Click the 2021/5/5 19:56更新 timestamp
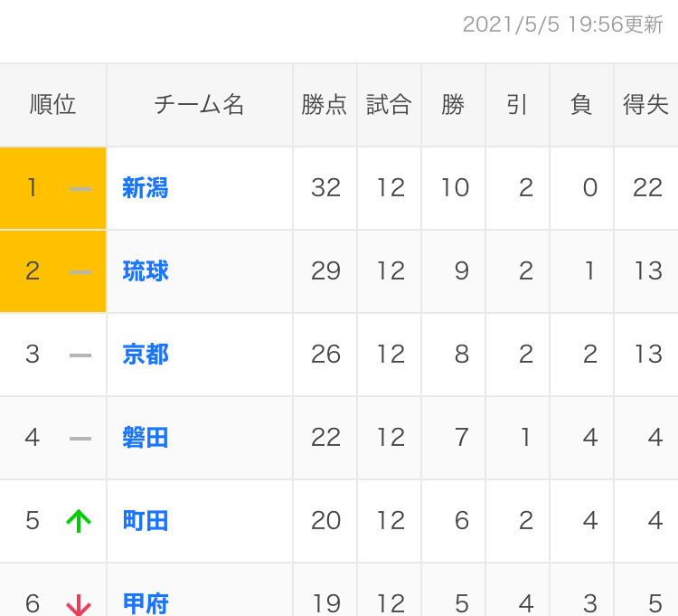The height and width of the screenshot is (616, 678). click(562, 24)
